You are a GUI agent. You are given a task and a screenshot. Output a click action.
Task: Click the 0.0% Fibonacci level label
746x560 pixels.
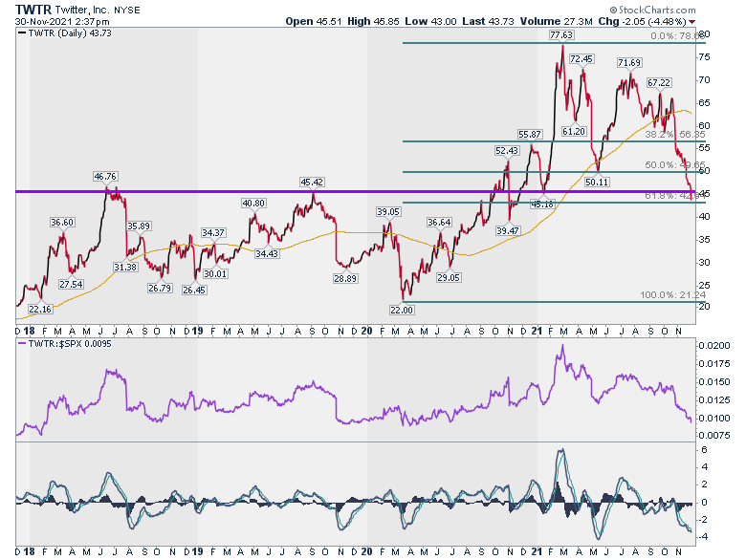click(x=677, y=36)
